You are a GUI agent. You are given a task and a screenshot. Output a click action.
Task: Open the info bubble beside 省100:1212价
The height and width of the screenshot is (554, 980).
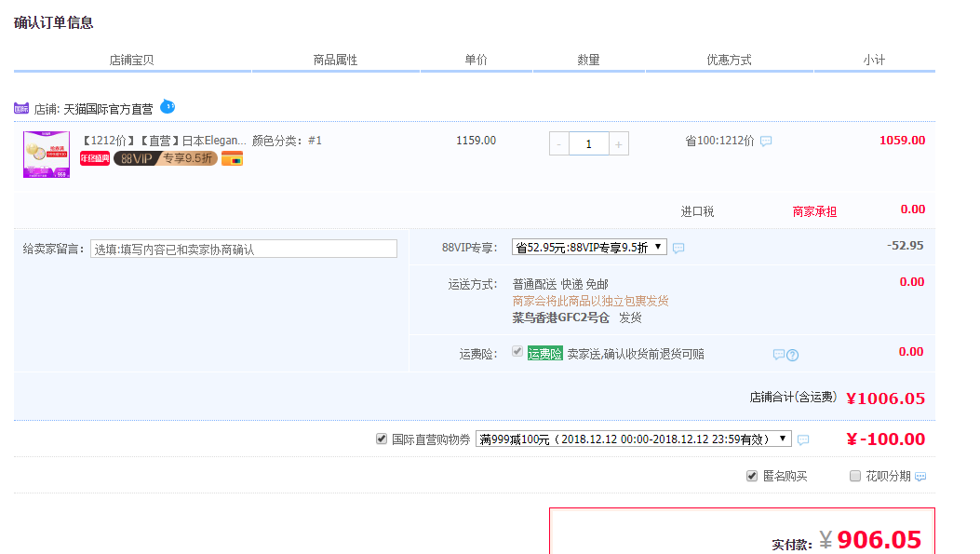[x=766, y=142]
